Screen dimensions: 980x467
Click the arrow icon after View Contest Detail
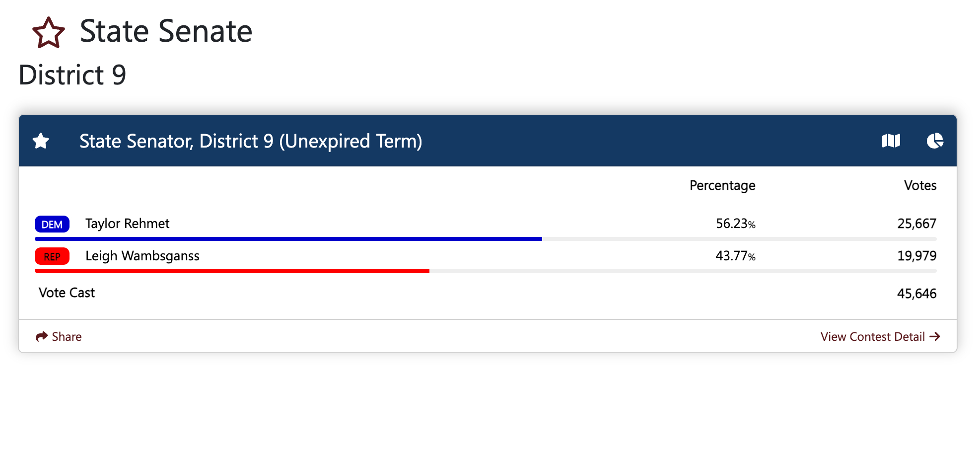click(935, 337)
